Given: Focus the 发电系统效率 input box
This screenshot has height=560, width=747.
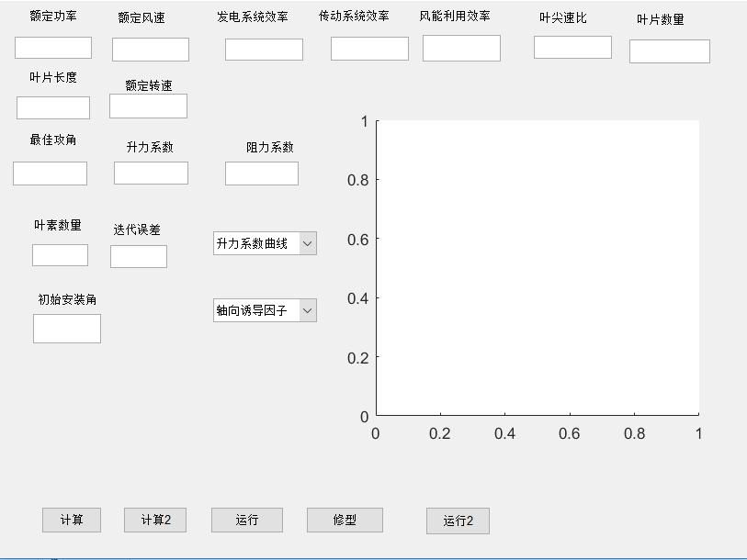Looking at the screenshot, I should click(264, 50).
